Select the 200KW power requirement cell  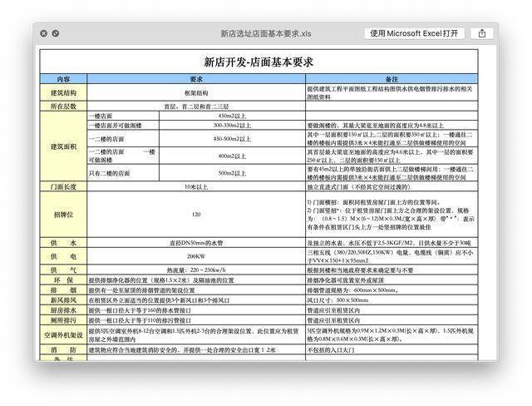coord(196,256)
